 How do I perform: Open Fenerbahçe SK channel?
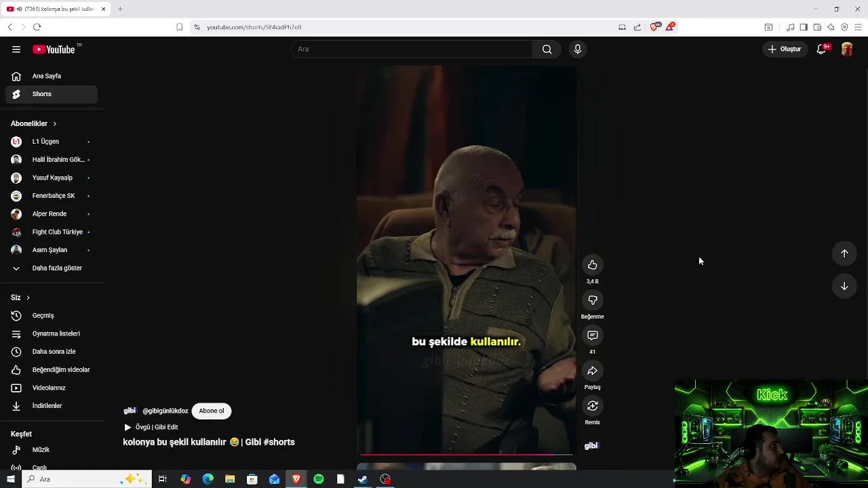click(54, 196)
